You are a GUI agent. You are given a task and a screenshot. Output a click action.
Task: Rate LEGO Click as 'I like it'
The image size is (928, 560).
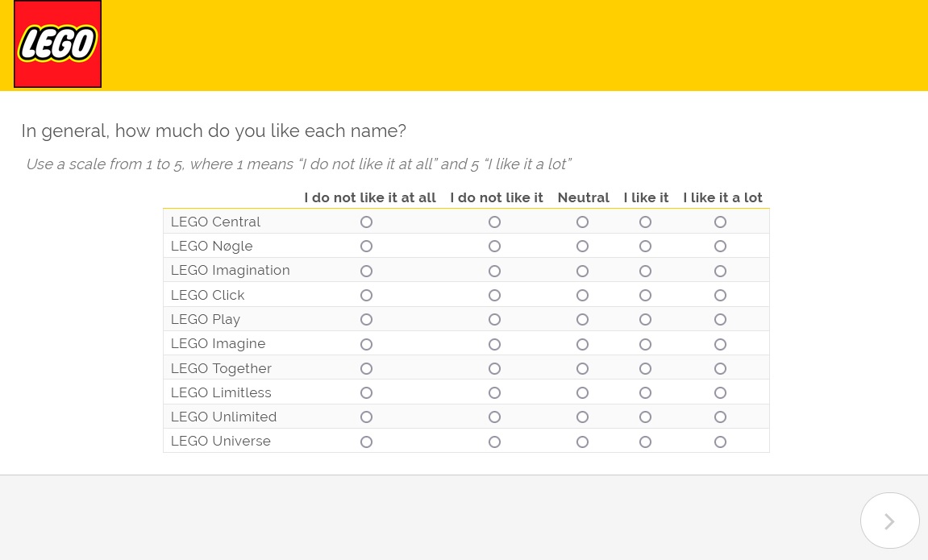(x=645, y=295)
